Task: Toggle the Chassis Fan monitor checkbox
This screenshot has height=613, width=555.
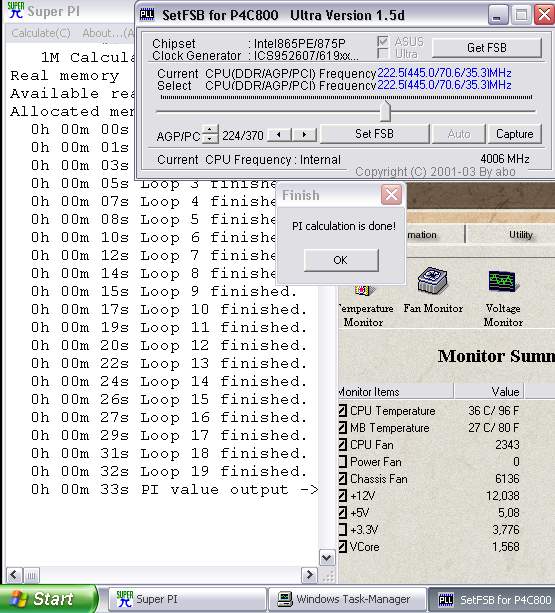Action: coord(343,479)
